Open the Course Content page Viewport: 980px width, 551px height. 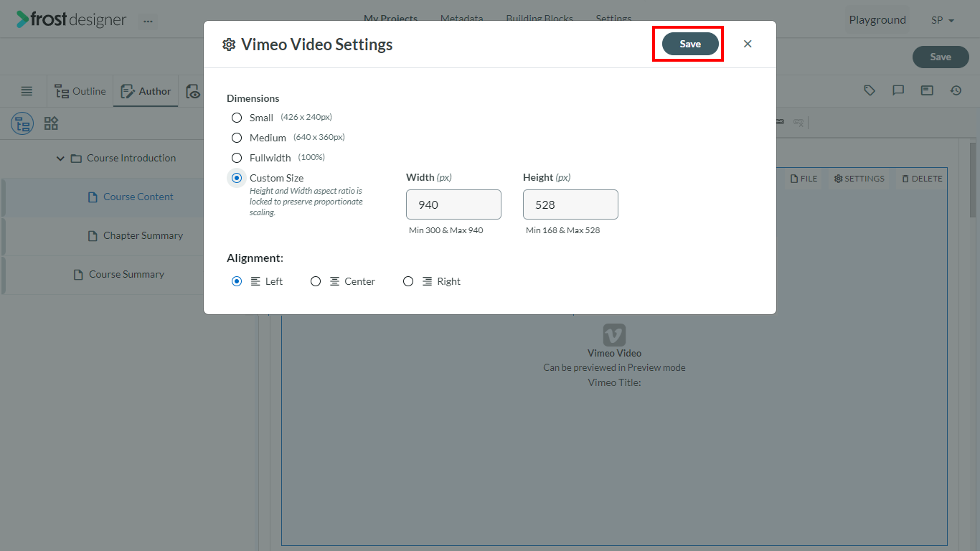pos(138,197)
